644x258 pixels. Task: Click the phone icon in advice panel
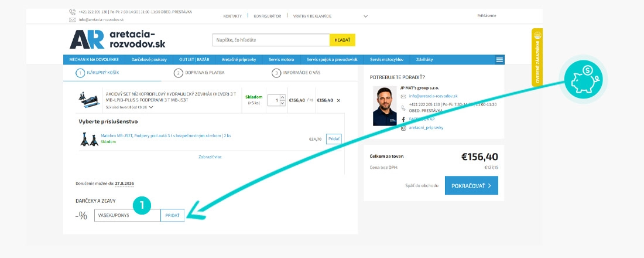click(x=403, y=108)
